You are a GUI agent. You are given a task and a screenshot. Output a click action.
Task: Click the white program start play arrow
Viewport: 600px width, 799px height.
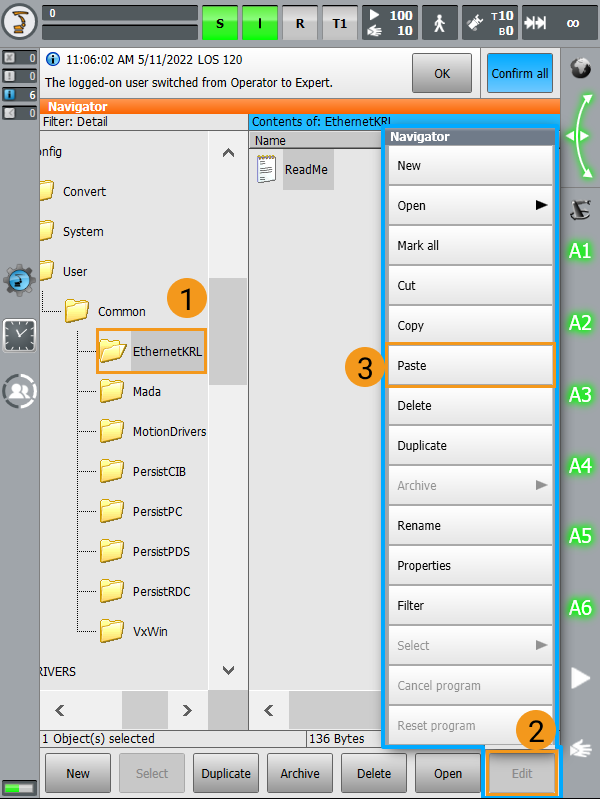tap(580, 678)
